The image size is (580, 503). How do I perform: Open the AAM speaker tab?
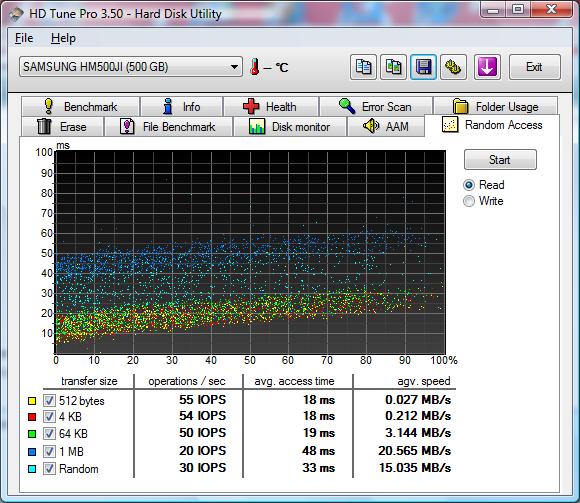click(x=386, y=126)
